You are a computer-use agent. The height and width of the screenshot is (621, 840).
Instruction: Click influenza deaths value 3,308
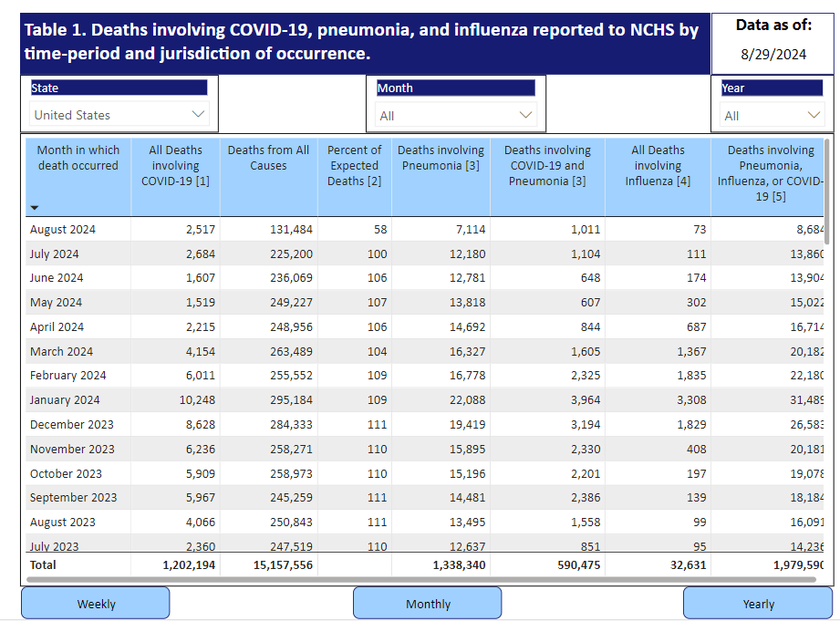(x=691, y=399)
